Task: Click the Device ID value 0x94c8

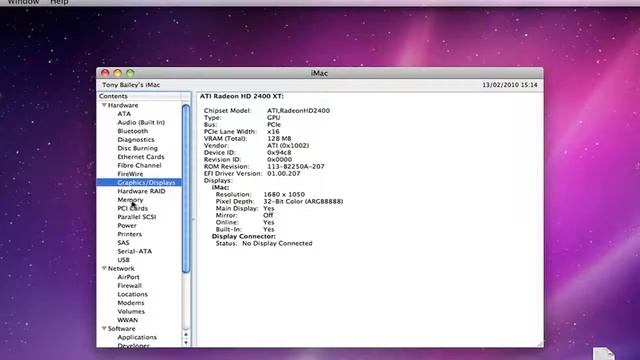Action: click(x=279, y=153)
